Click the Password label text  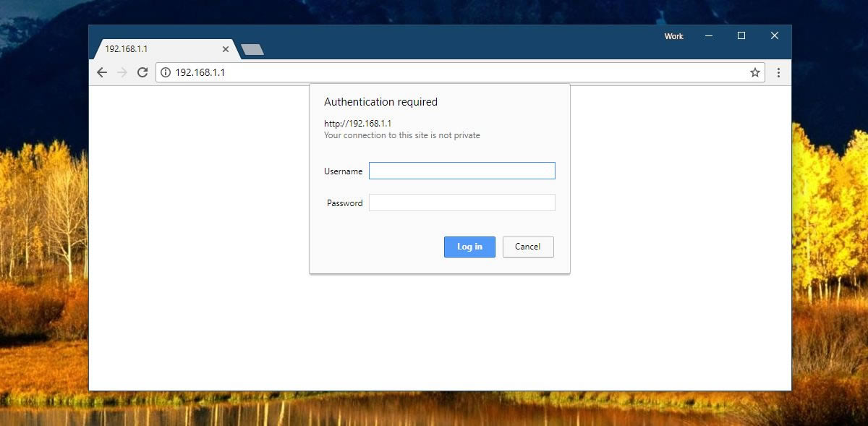click(x=344, y=203)
